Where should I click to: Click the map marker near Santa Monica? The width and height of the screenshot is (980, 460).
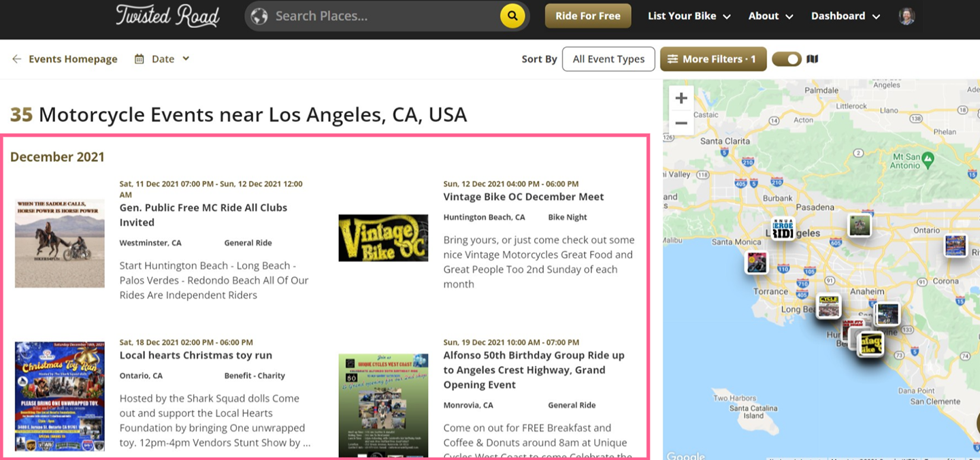pos(757,262)
